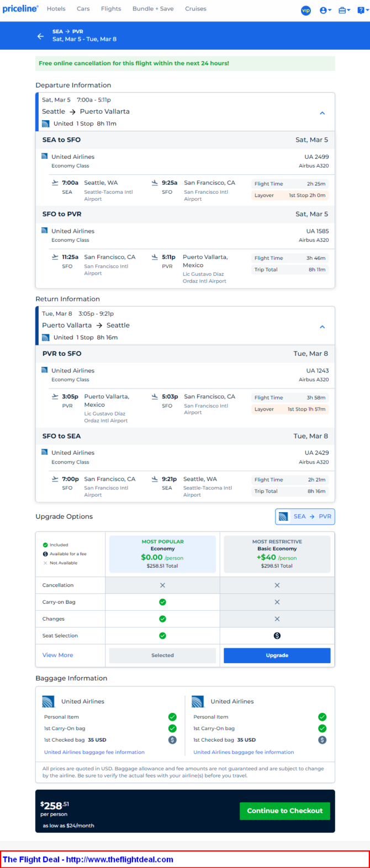Click the Basic Economy Most Restrictive fare card

(x=277, y=554)
